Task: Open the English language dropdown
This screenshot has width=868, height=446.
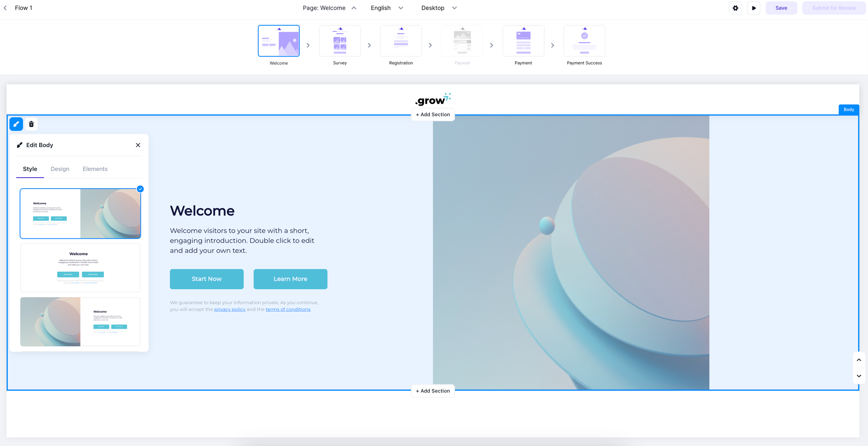Action: (387, 8)
